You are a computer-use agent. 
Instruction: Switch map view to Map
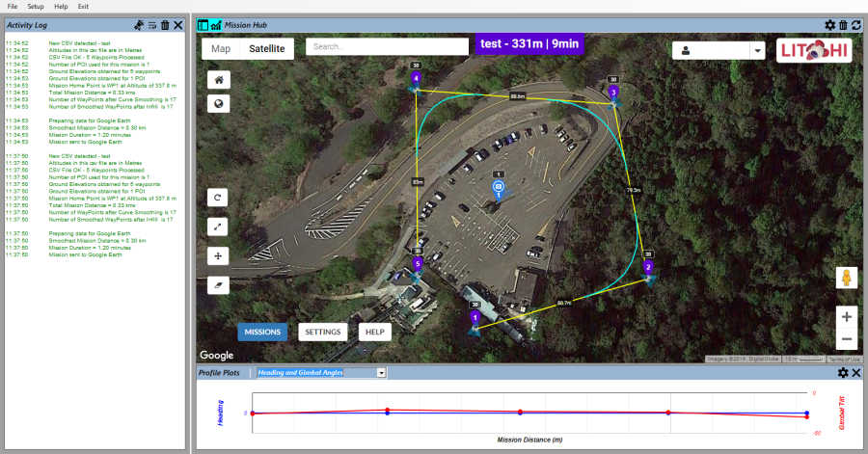[221, 48]
